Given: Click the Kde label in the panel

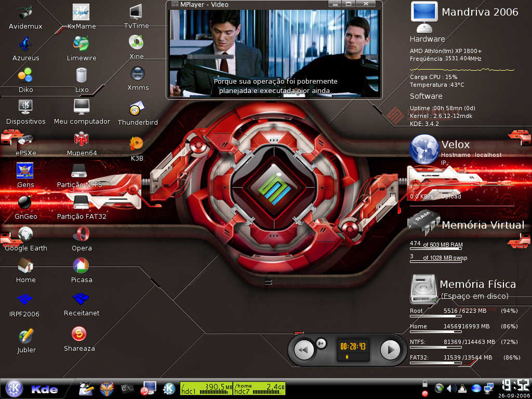Looking at the screenshot, I should click(45, 389).
